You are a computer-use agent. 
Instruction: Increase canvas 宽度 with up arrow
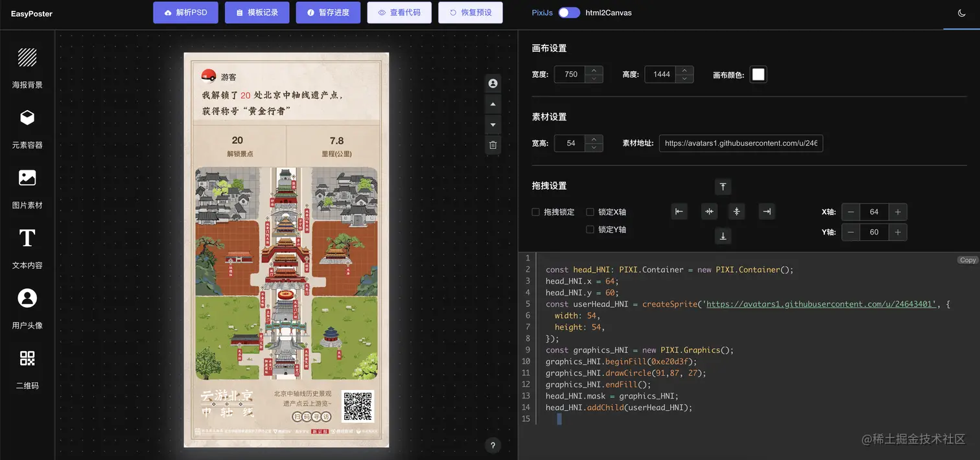pos(594,70)
